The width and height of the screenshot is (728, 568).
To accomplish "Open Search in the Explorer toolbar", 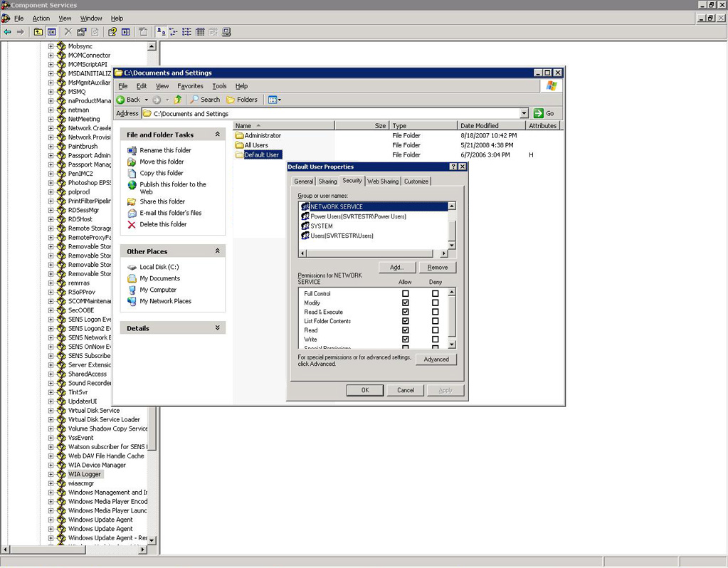I will pos(205,100).
